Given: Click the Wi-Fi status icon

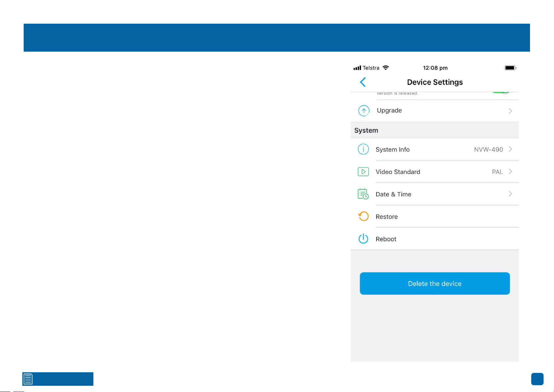Looking at the screenshot, I should coord(386,68).
